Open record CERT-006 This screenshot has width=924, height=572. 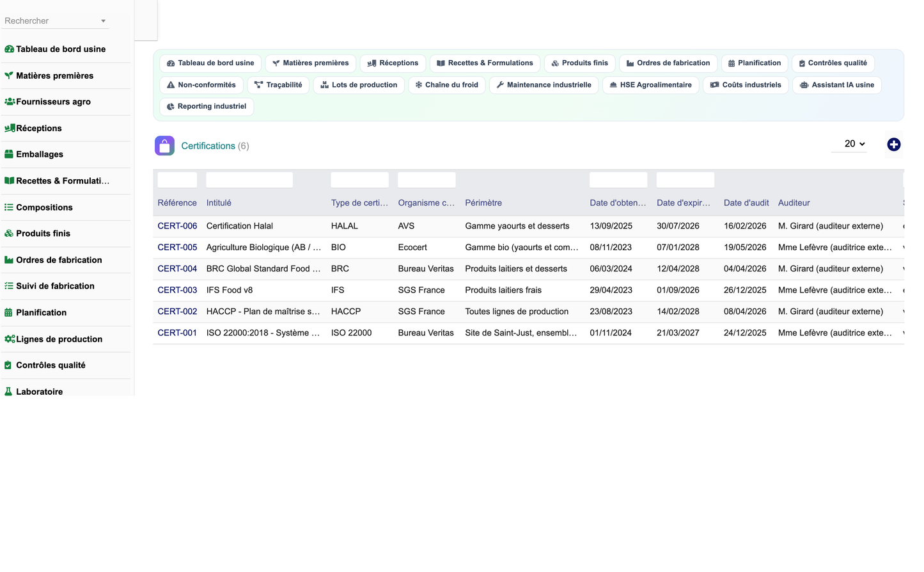pos(177,226)
